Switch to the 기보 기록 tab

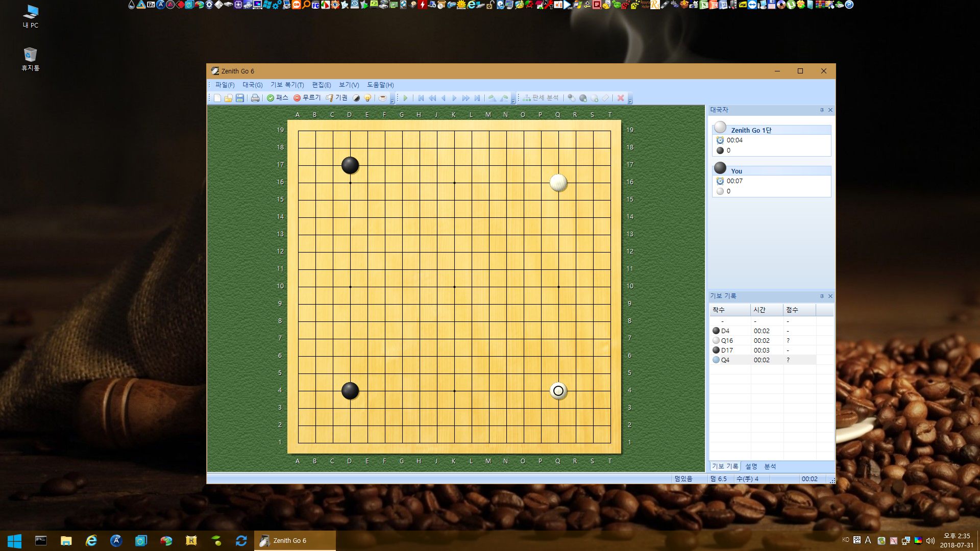(725, 466)
